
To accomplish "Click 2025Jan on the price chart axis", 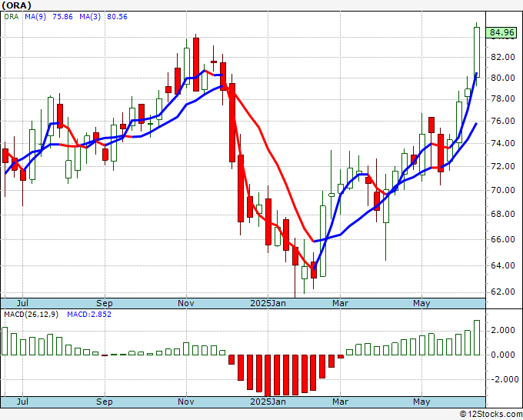I will pyautogui.click(x=268, y=303).
